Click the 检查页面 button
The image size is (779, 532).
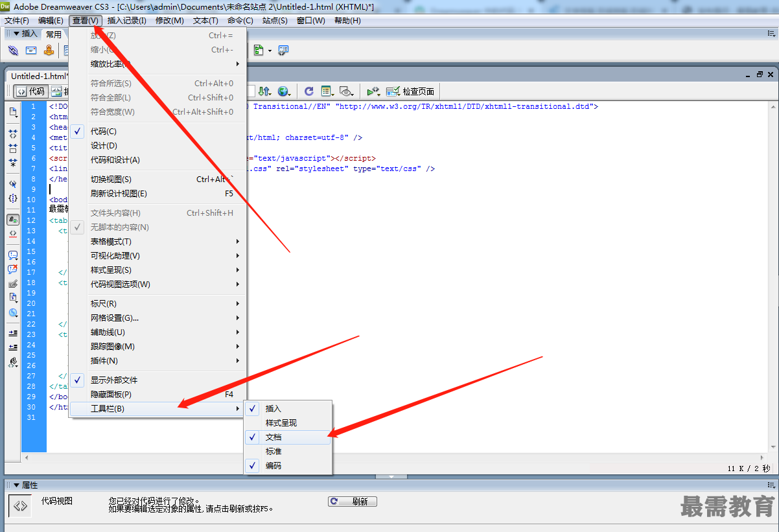tap(411, 91)
